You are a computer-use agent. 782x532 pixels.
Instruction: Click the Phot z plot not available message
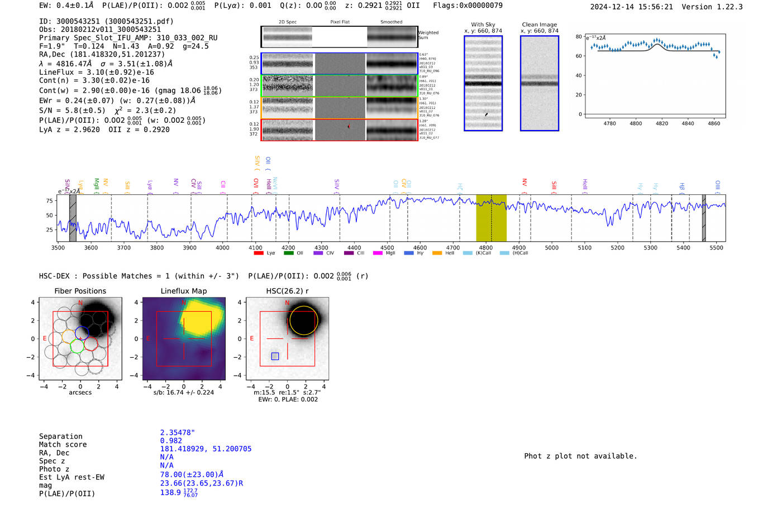point(580,456)
